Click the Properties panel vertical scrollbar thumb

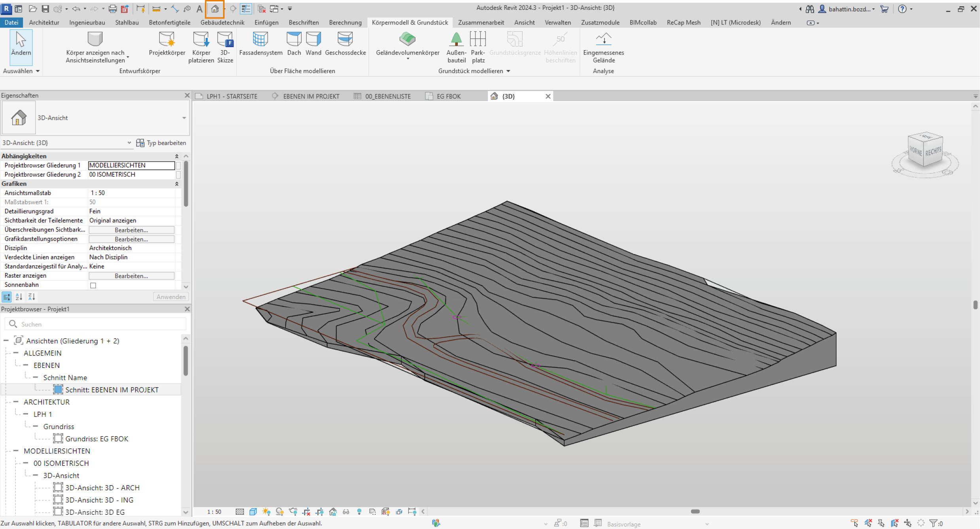pos(186,184)
